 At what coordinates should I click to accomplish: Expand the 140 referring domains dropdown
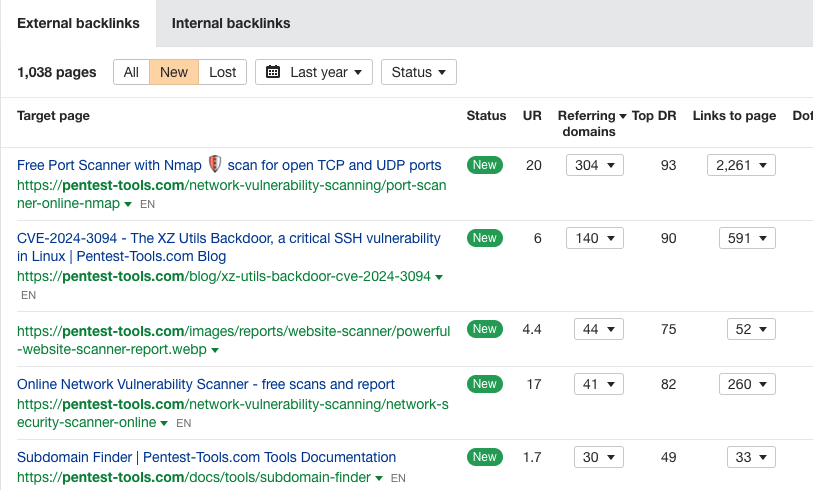[x=594, y=238]
